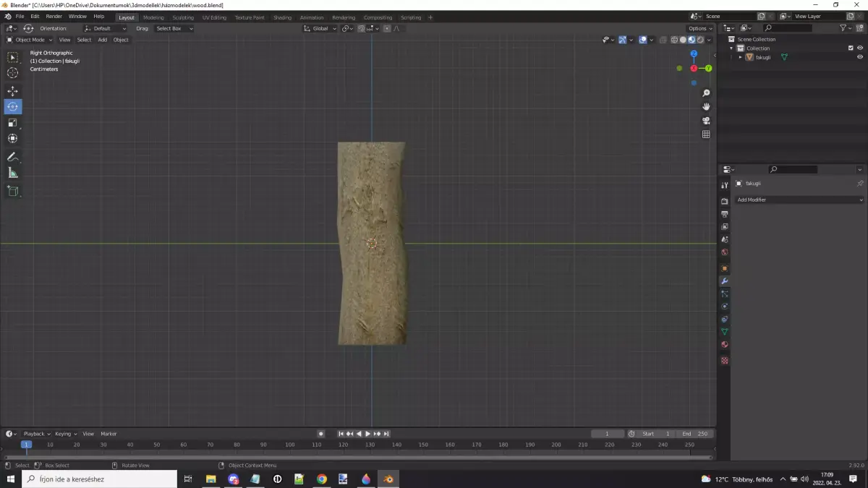Hide the fakugli object in viewport

pyautogui.click(x=860, y=57)
